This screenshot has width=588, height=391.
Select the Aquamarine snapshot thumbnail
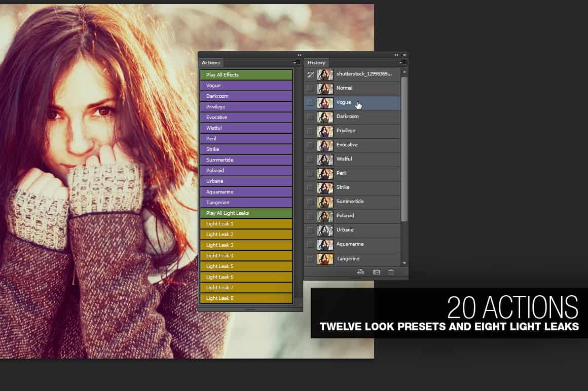325,245
